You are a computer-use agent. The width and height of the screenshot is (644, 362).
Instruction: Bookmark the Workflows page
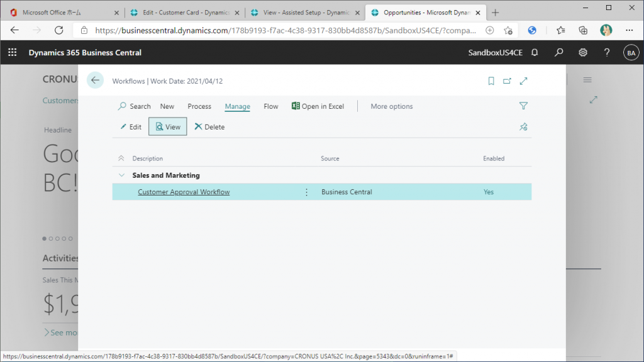pyautogui.click(x=491, y=81)
